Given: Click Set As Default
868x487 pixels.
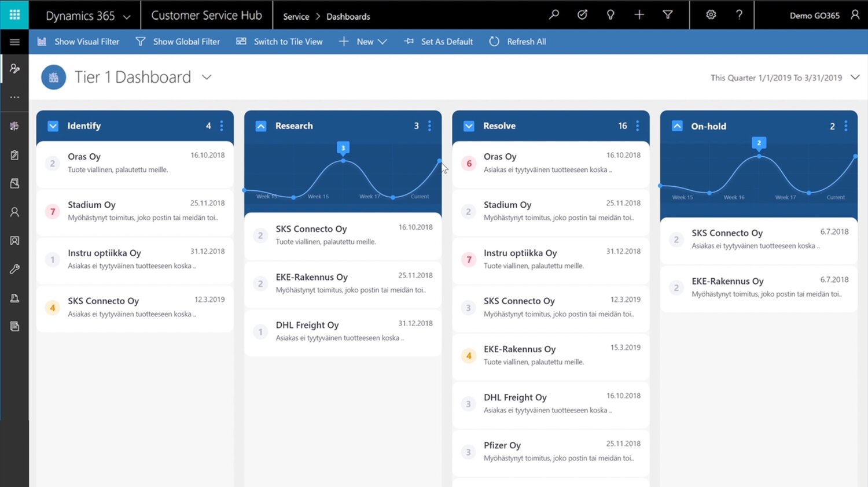Looking at the screenshot, I should (439, 42).
